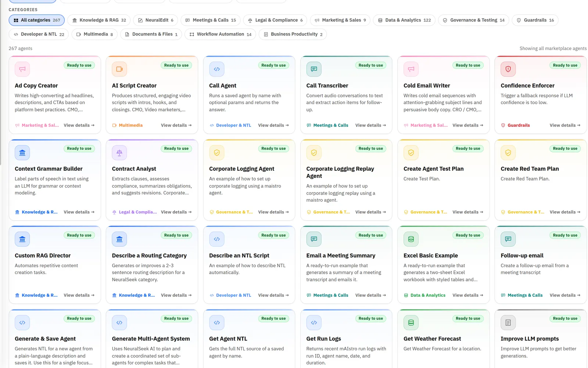Filter by Guardrails category chip

(x=535, y=20)
